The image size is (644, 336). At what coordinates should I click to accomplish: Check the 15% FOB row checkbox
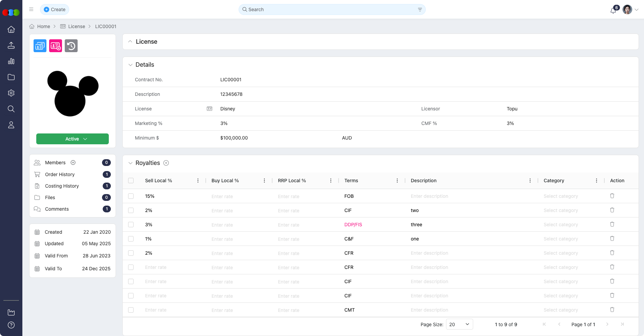131,196
